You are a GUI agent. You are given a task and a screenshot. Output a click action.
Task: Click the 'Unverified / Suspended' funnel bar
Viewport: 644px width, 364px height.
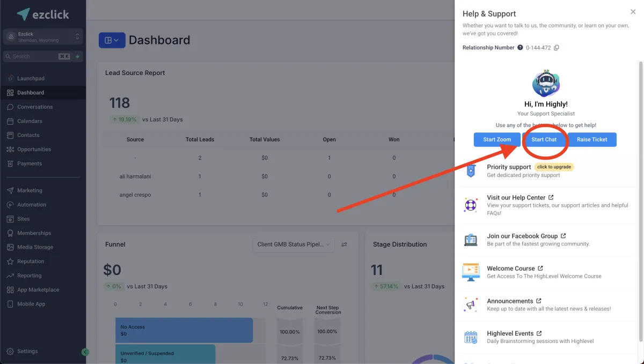click(x=165, y=354)
